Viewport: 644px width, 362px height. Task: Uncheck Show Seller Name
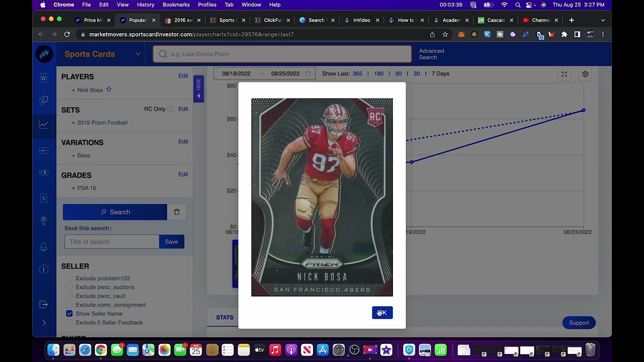pos(69,314)
